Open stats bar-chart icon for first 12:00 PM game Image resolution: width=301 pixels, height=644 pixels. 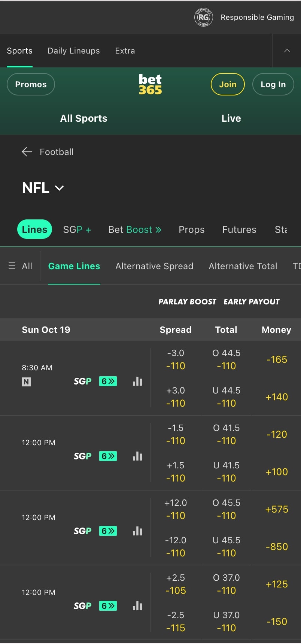point(137,456)
